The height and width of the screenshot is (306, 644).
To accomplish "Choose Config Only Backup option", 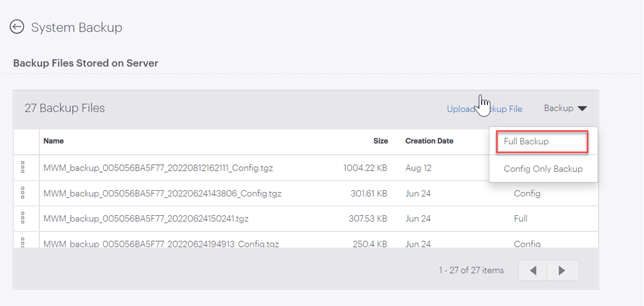I will pos(543,169).
